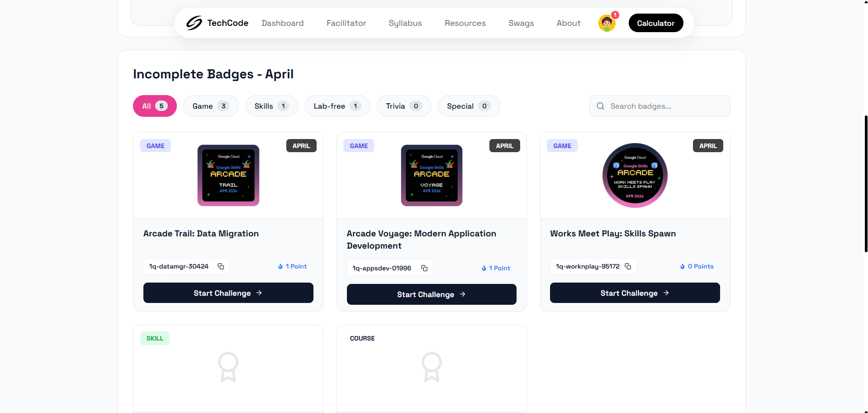
Task: Click the copy icon beside 1q-worknplay-95172
Action: click(628, 266)
